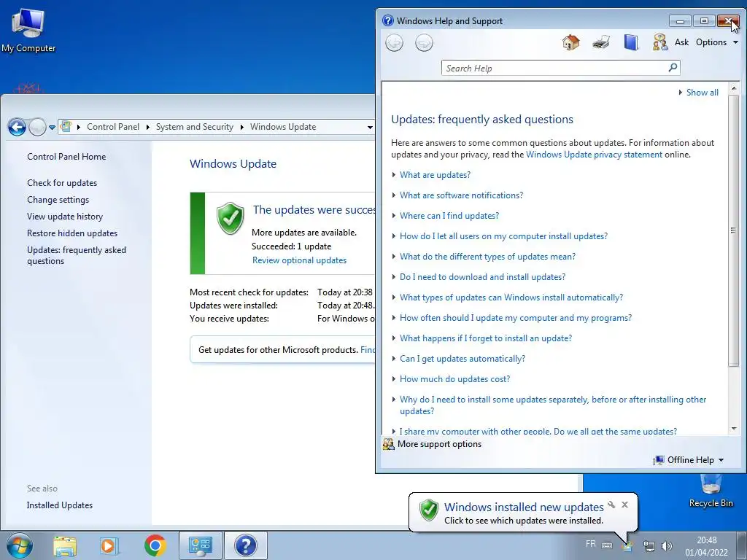Go to Control Panel Home link
Screen dimensions: 747x560
pyautogui.click(x=66, y=157)
